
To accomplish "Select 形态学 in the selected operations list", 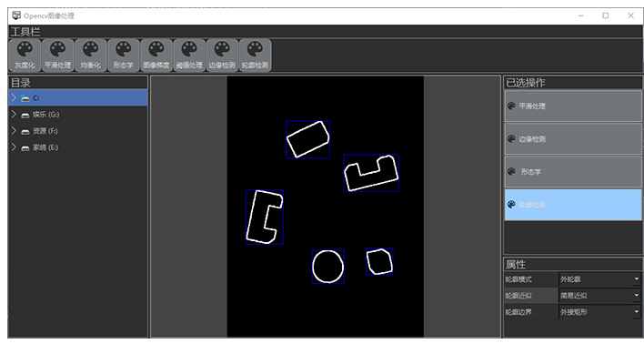I will (x=573, y=172).
